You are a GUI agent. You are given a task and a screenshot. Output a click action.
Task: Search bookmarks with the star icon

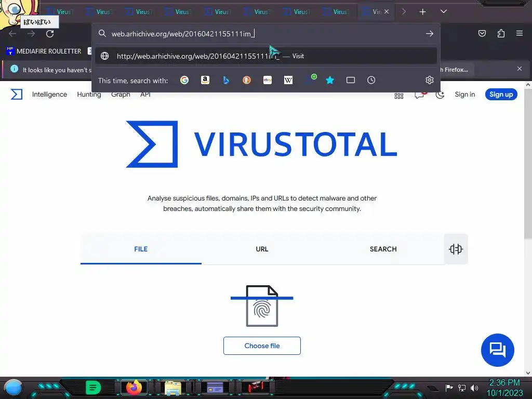click(x=330, y=80)
